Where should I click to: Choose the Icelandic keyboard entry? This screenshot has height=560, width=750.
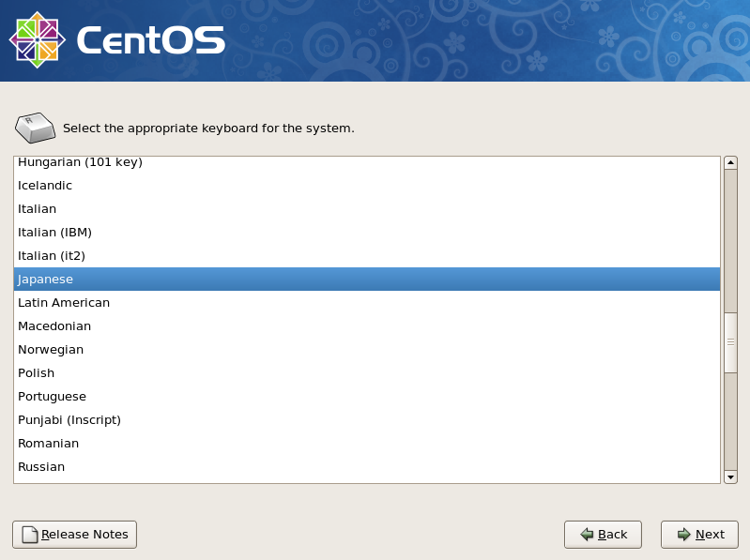(x=367, y=186)
